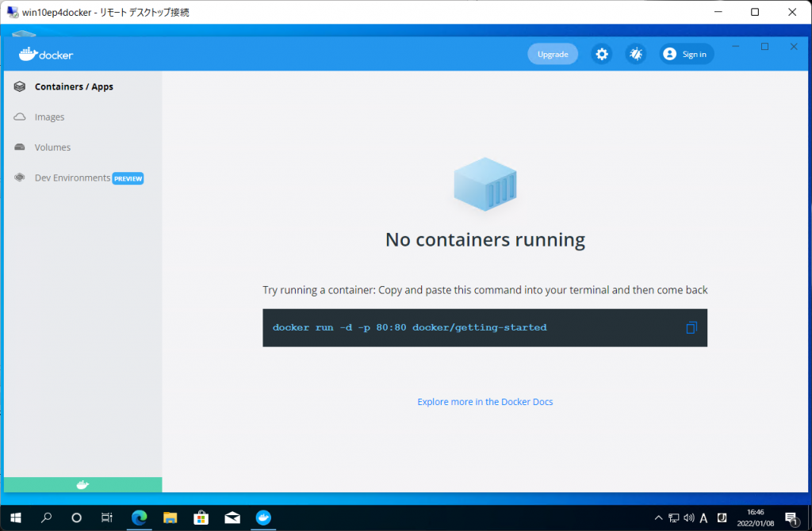Open Docker settings gear icon
The image size is (812, 531).
pos(601,54)
